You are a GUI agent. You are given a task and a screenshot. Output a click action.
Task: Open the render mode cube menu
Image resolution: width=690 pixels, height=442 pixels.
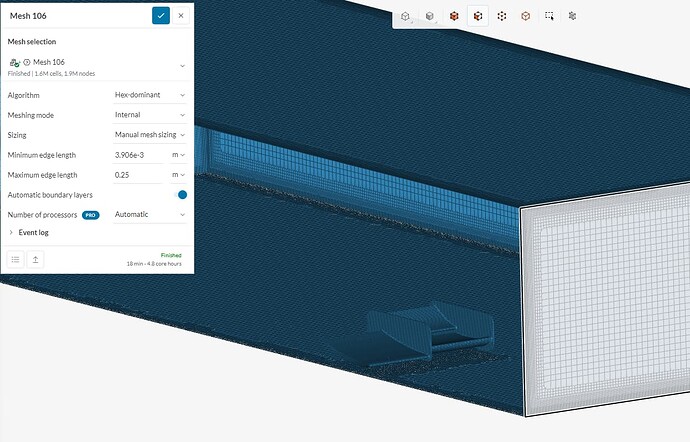tap(429, 16)
